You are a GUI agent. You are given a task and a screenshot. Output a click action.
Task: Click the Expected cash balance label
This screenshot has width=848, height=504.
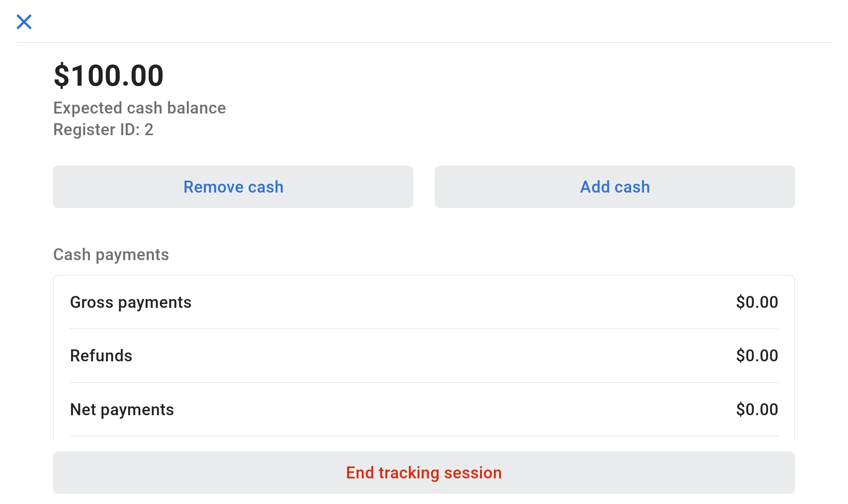tap(140, 108)
